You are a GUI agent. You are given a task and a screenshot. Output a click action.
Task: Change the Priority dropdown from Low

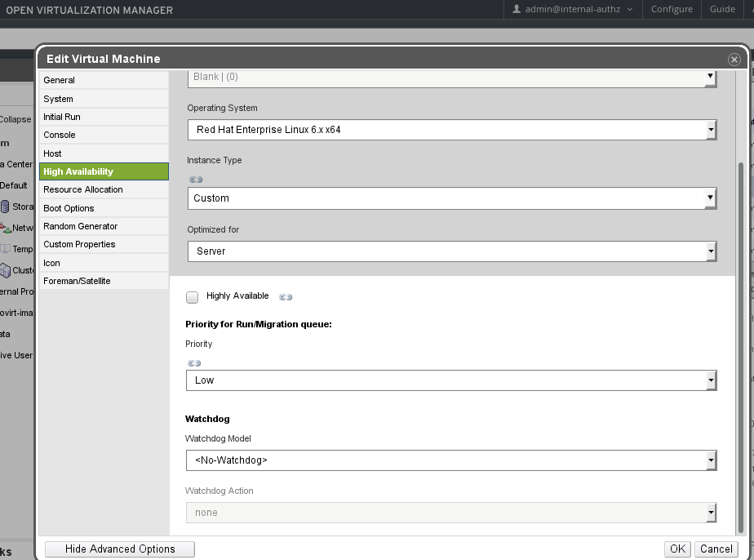[451, 380]
